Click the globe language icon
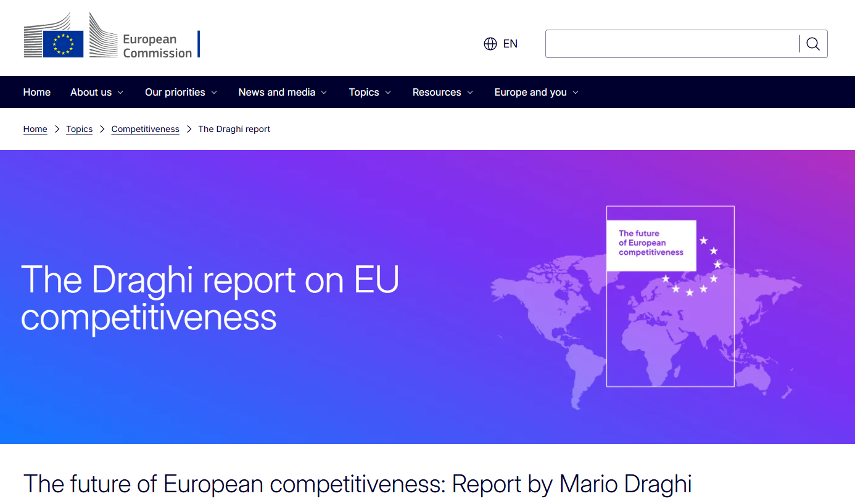Screen dimensions: 855x504 point(490,44)
